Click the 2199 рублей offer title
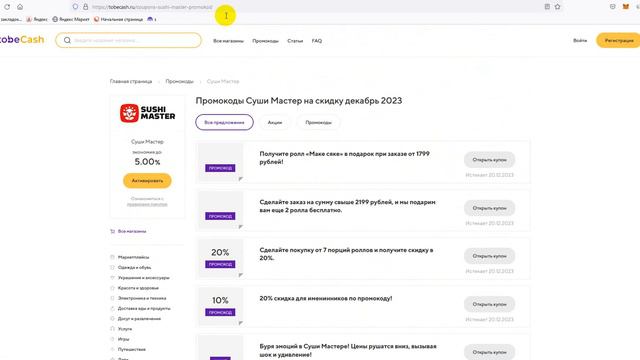Image resolution: width=640 pixels, height=360 pixels. (347, 206)
